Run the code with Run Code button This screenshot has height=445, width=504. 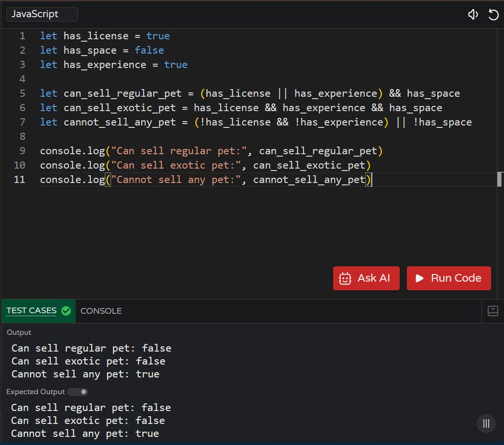pos(448,278)
